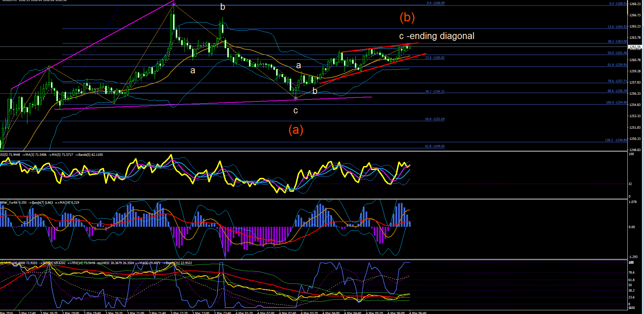
Task: Select the orange (b) wave label
Action: (x=407, y=17)
